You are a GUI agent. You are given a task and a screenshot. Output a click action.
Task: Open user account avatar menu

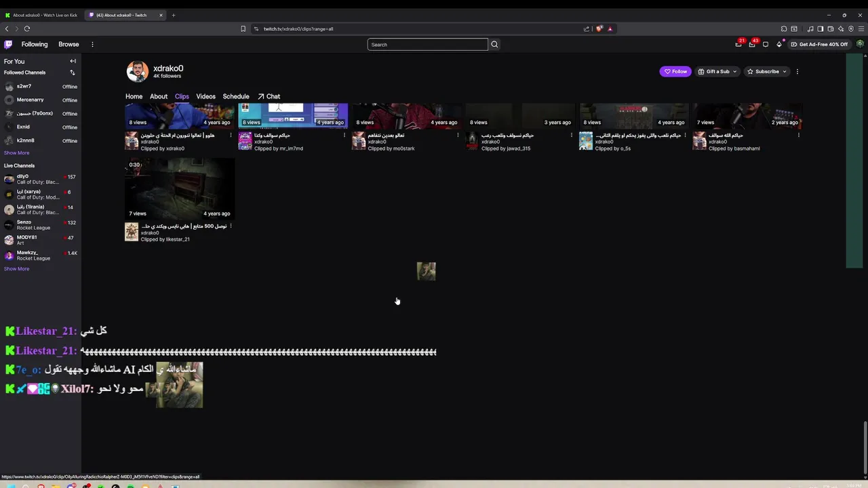coord(860,44)
